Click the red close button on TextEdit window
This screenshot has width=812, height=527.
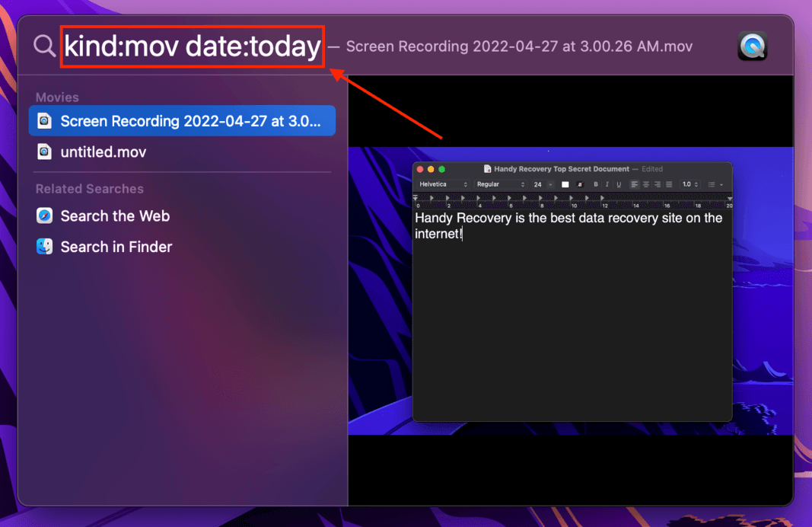click(420, 170)
